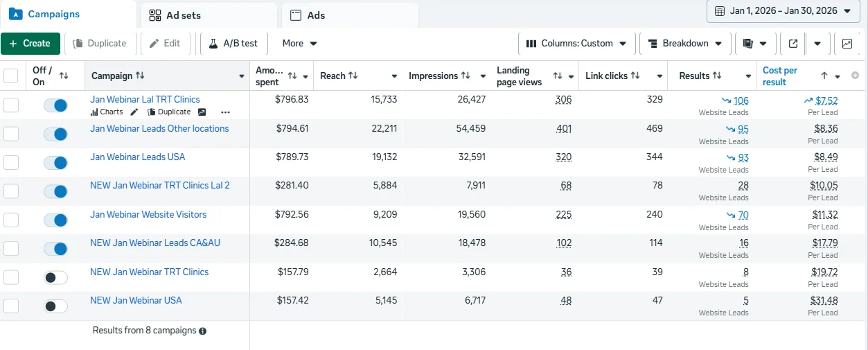Image resolution: width=868 pixels, height=350 pixels.
Task: Click the add column plus icon
Action: [x=855, y=76]
